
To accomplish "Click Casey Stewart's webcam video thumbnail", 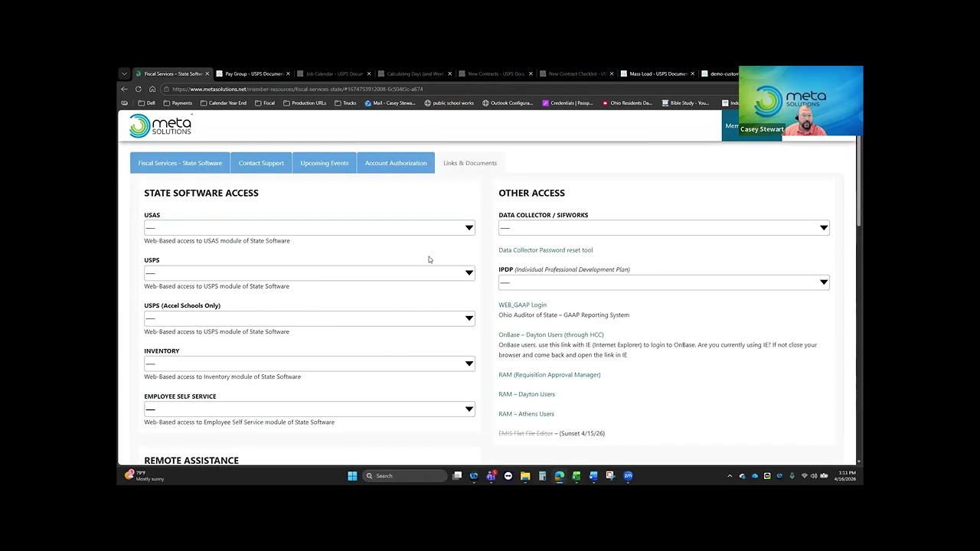I will 801,100.
